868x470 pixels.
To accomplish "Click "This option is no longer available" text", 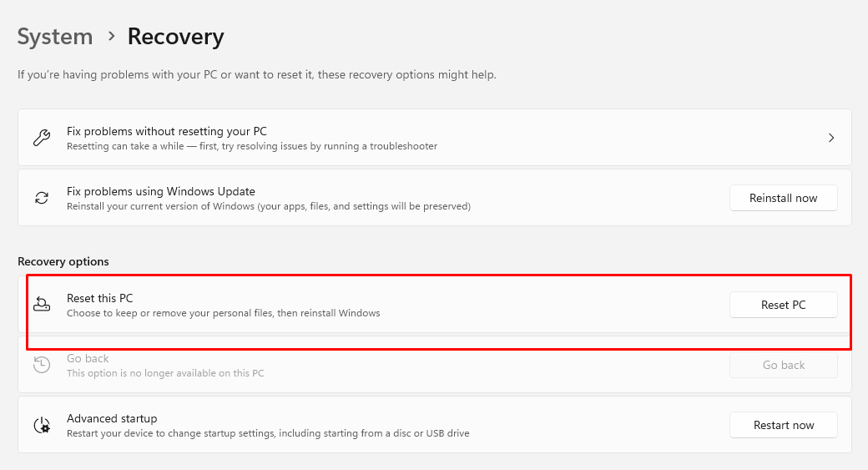I will 165,373.
